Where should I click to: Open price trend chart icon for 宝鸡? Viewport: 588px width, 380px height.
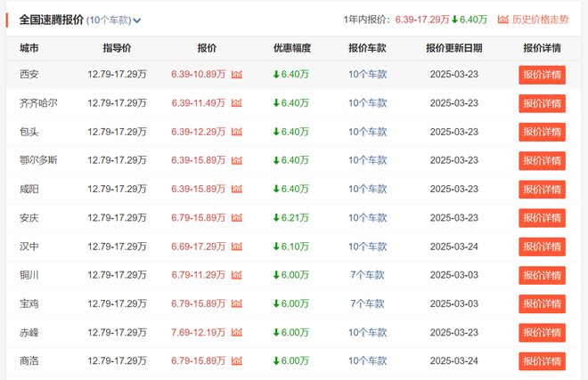(x=237, y=303)
